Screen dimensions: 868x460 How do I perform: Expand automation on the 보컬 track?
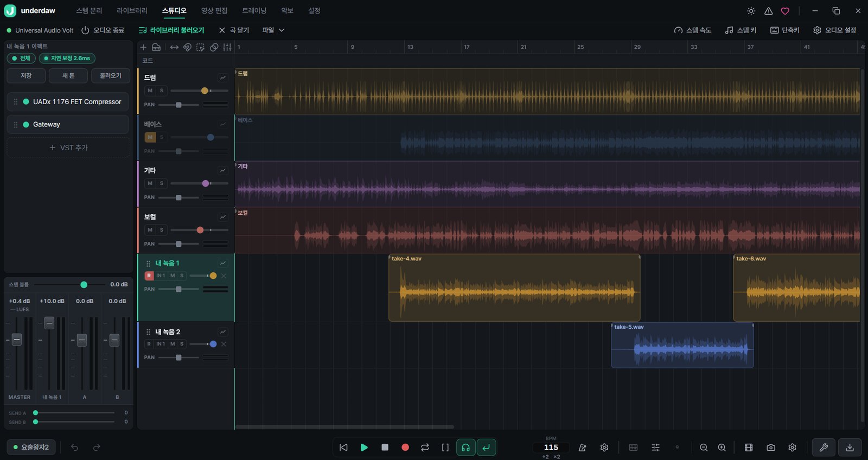(223, 217)
